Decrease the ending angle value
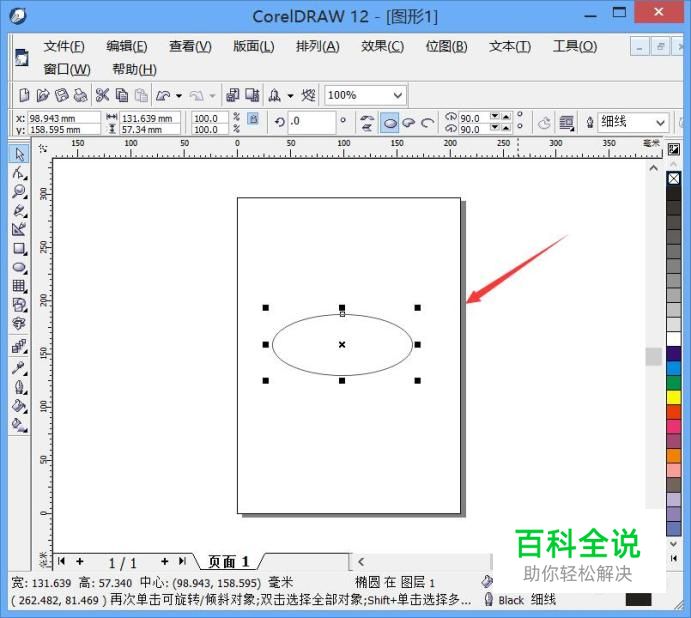Screen dimensions: 691x618 pyautogui.click(x=495, y=127)
